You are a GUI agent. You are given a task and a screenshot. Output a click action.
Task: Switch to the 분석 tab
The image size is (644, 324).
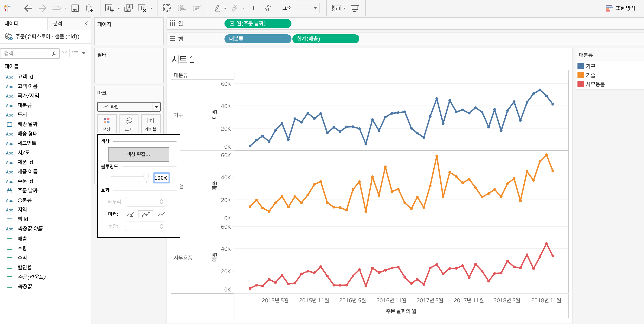[57, 23]
